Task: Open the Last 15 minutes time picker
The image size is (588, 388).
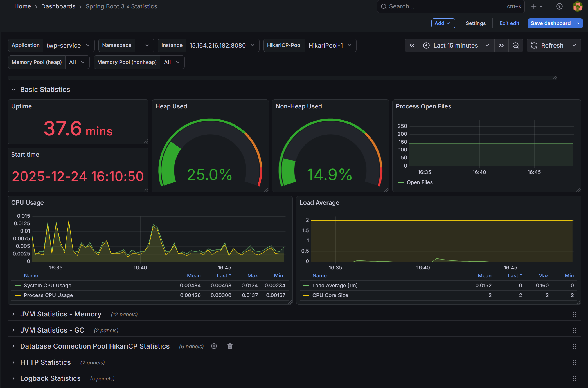Action: pyautogui.click(x=456, y=45)
